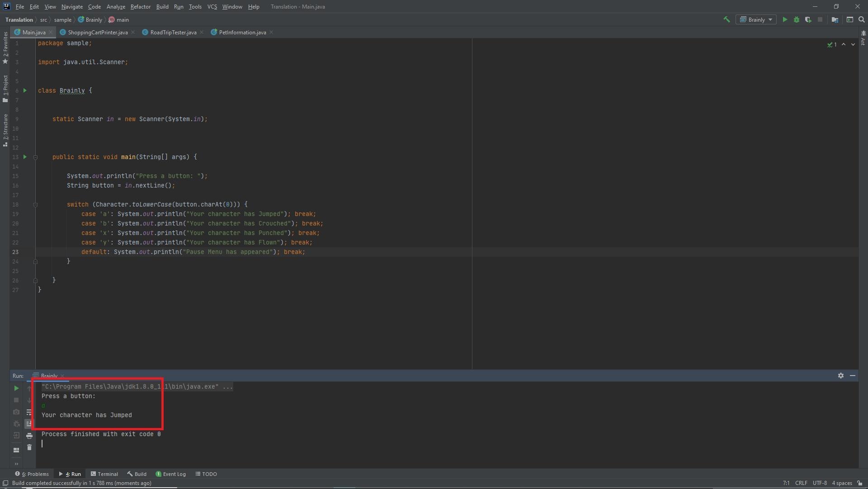The height and width of the screenshot is (489, 868).
Task: Open the Brainly run configuration dropdown
Action: tap(756, 19)
